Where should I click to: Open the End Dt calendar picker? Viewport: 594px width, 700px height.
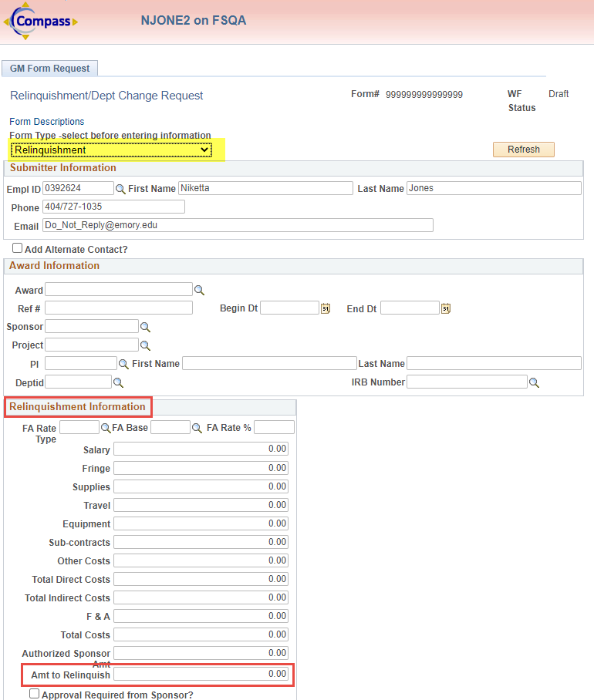tap(446, 308)
